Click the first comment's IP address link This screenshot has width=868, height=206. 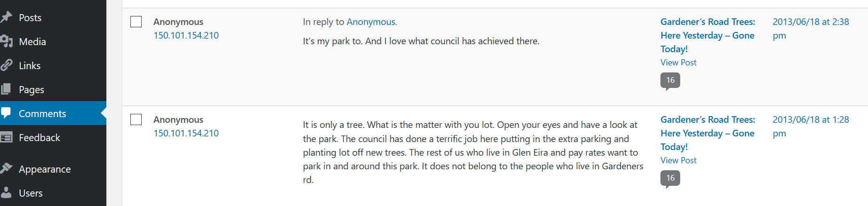tap(186, 35)
